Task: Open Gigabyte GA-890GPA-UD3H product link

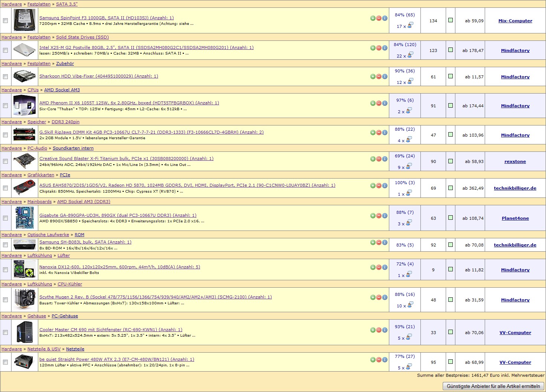Action: click(118, 215)
